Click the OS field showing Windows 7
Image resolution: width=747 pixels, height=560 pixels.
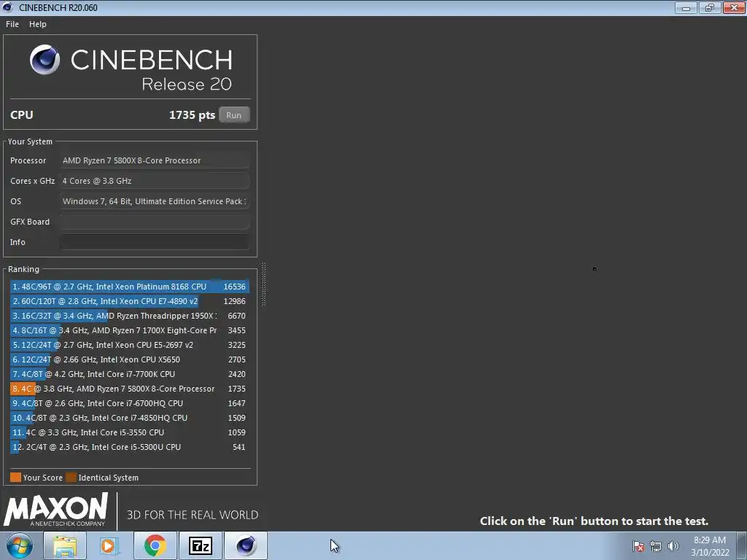(x=155, y=201)
